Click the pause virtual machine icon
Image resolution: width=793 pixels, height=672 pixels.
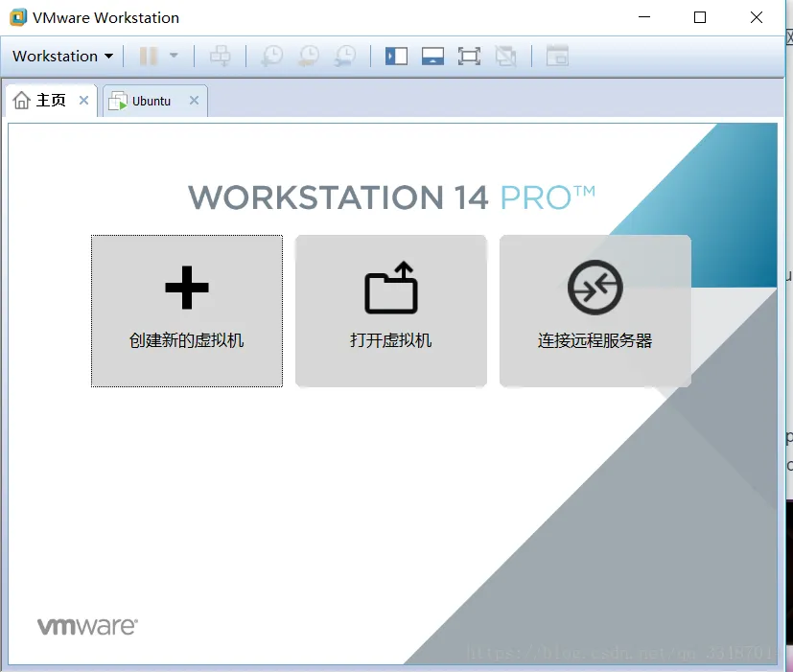click(149, 57)
